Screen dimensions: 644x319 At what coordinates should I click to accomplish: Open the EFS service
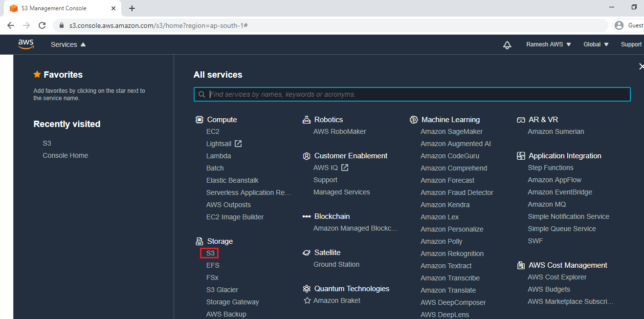[x=213, y=265]
